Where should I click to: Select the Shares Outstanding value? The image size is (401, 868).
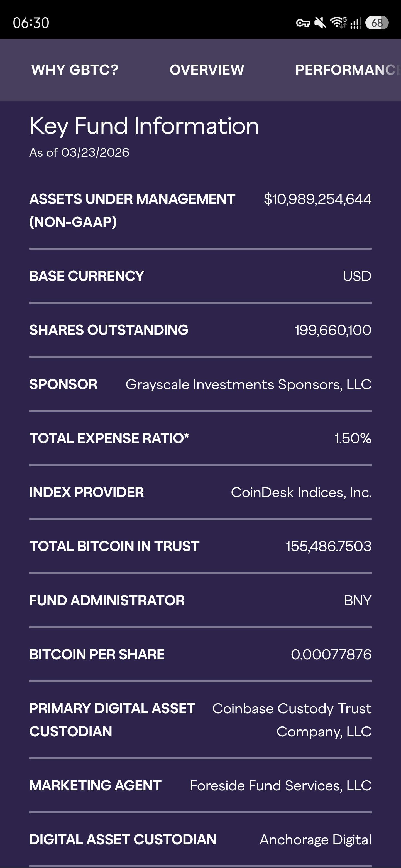(x=333, y=330)
